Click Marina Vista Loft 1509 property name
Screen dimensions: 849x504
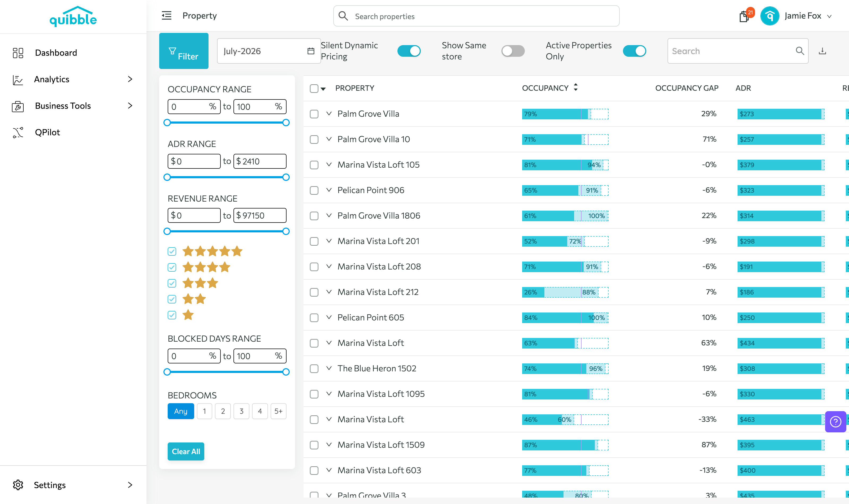(381, 445)
